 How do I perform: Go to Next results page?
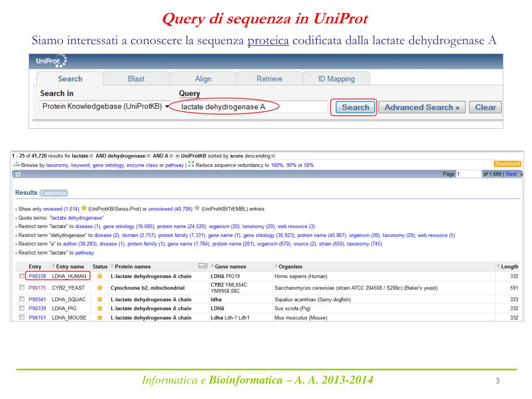click(511, 174)
